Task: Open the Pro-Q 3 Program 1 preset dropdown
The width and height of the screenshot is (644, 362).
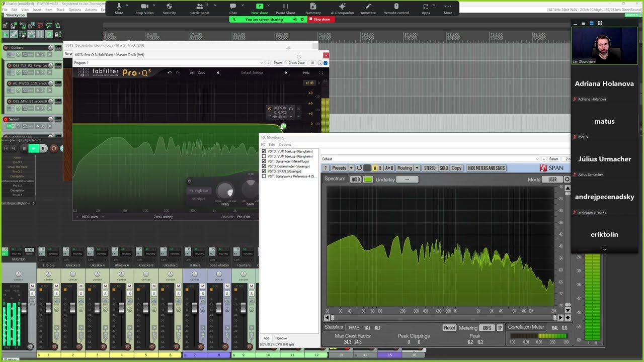Action: (x=168, y=63)
